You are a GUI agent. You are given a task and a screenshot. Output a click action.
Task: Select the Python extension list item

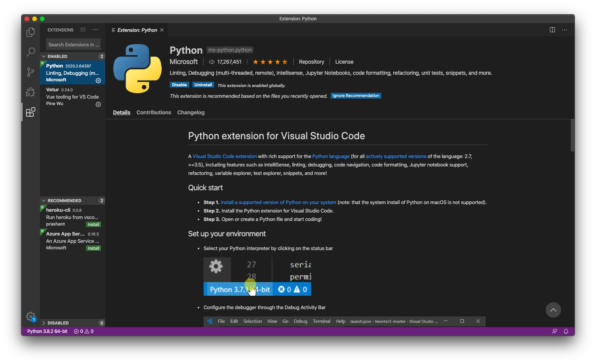coord(73,72)
